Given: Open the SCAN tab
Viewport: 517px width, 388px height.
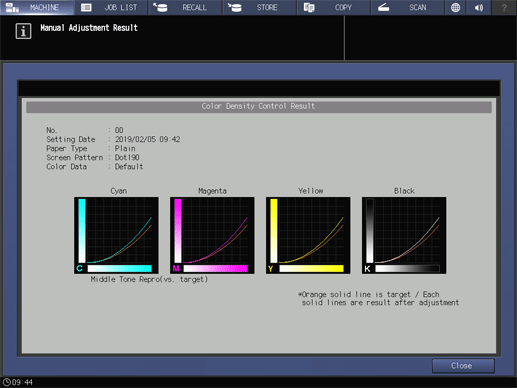Looking at the screenshot, I should tap(408, 7).
